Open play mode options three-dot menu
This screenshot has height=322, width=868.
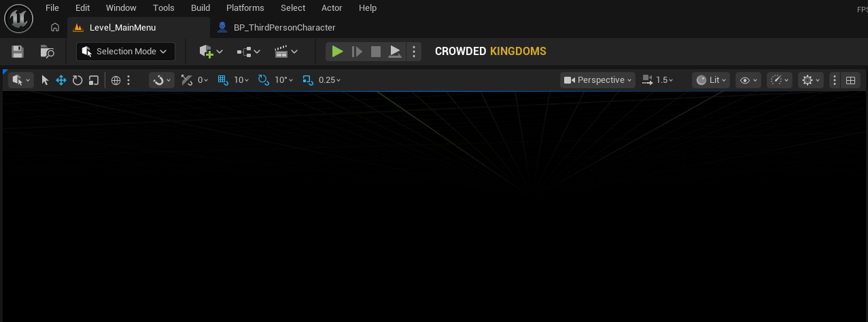coord(415,52)
